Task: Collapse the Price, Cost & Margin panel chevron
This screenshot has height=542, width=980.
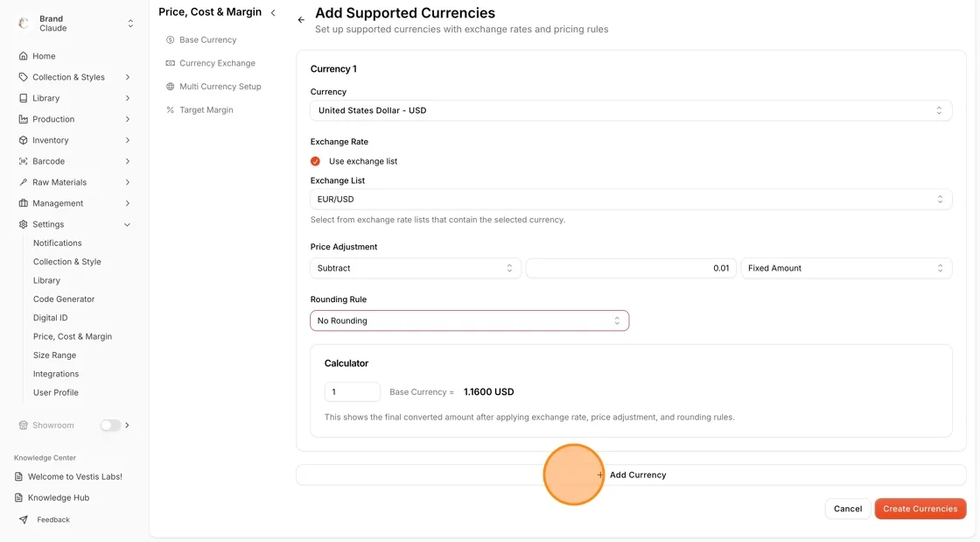Action: coord(273,12)
